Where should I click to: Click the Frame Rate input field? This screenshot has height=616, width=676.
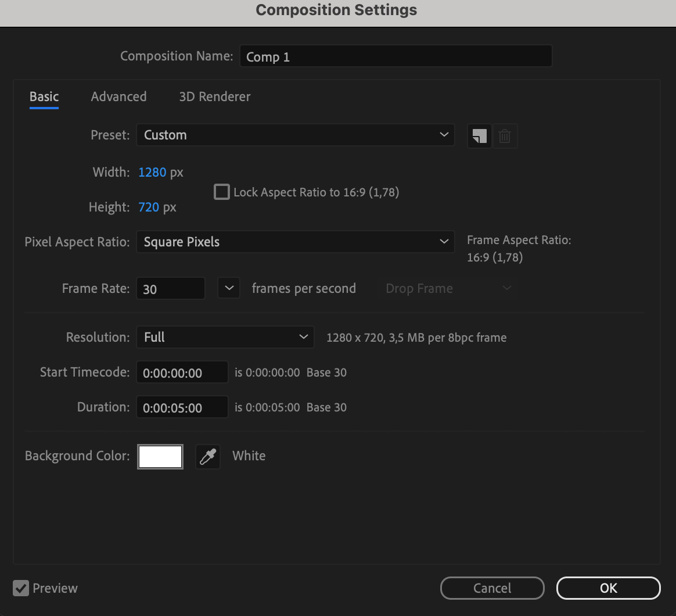[x=171, y=288]
